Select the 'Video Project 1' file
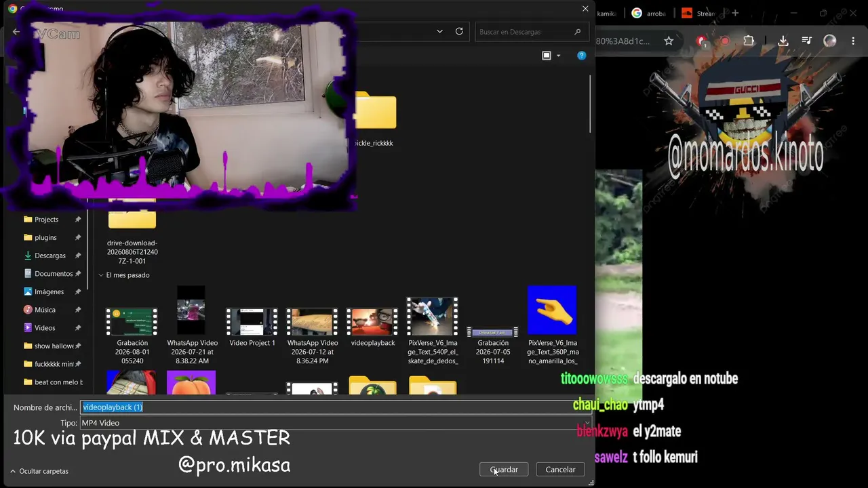This screenshot has height=488, width=868. (x=252, y=328)
